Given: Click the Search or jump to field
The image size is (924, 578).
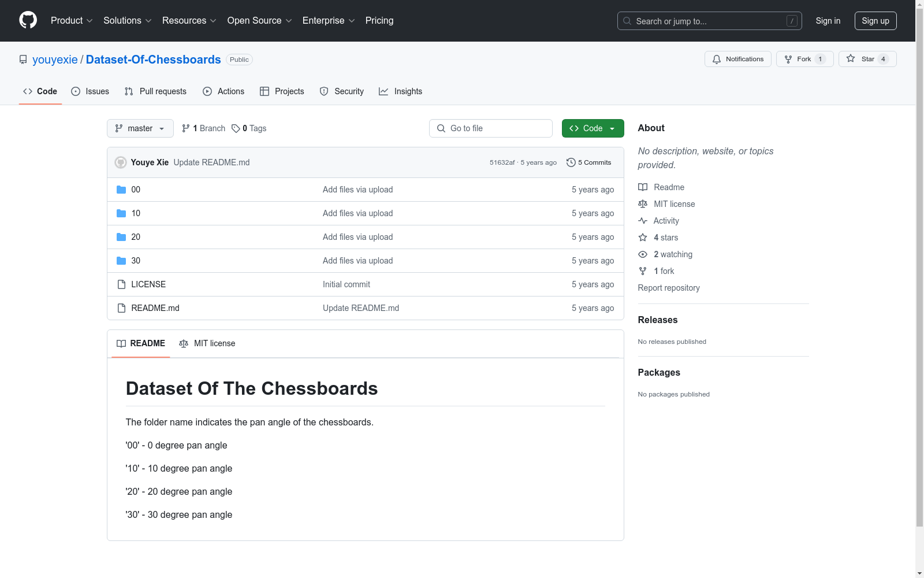Looking at the screenshot, I should tap(710, 21).
